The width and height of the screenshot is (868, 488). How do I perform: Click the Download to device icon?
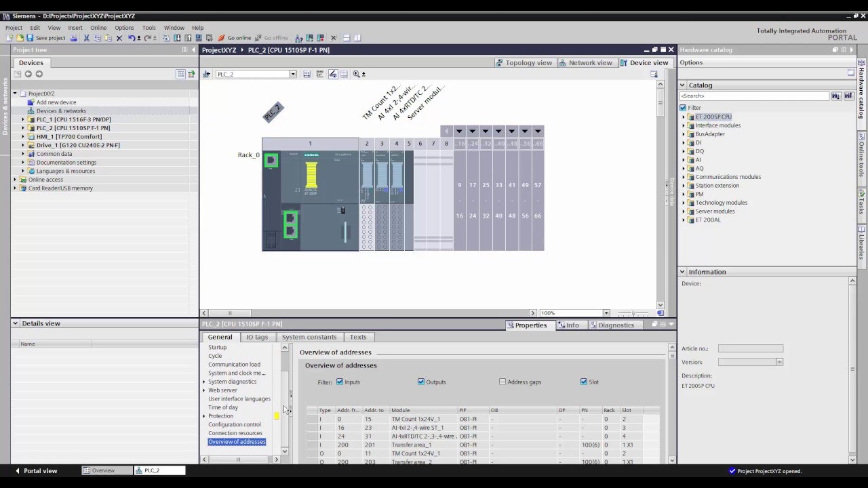(178, 38)
